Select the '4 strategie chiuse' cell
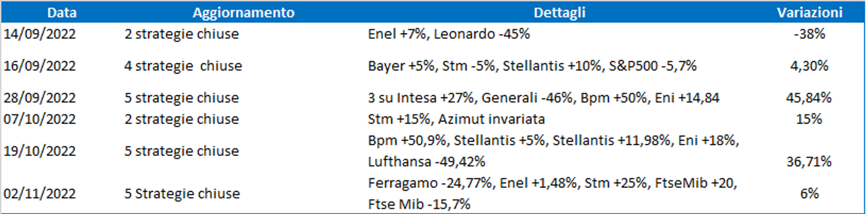The image size is (868, 214). [183, 66]
